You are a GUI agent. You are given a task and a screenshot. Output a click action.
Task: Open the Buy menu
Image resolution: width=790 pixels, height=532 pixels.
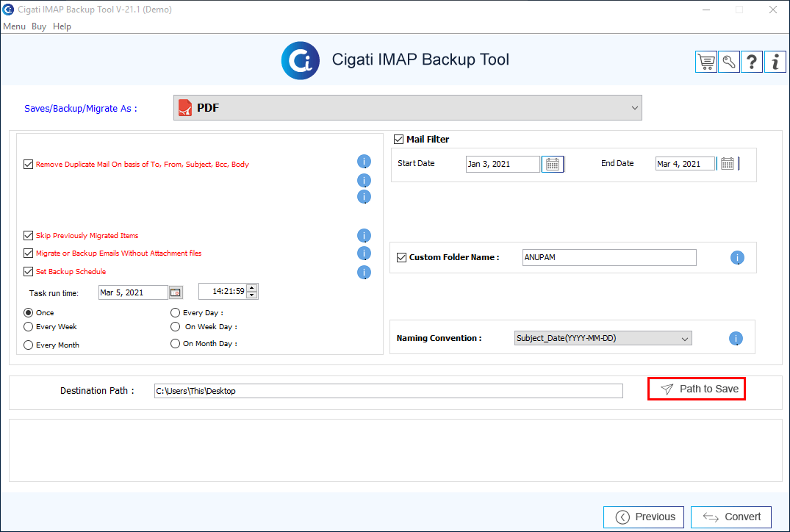(x=39, y=26)
